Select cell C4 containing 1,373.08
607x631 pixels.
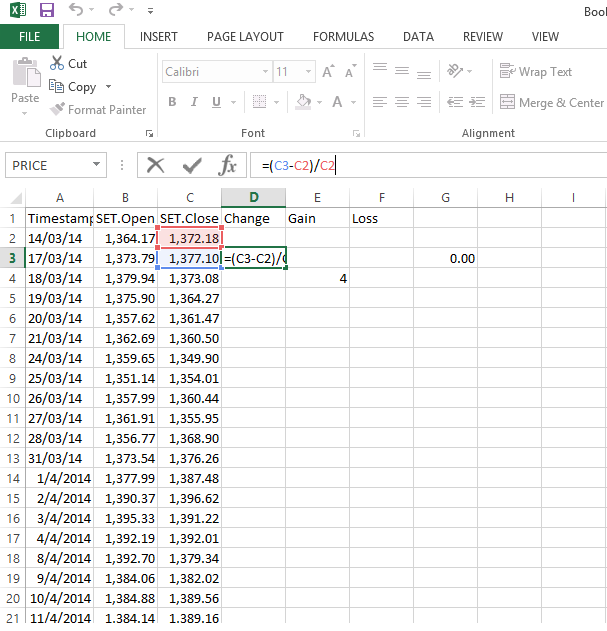(x=190, y=278)
